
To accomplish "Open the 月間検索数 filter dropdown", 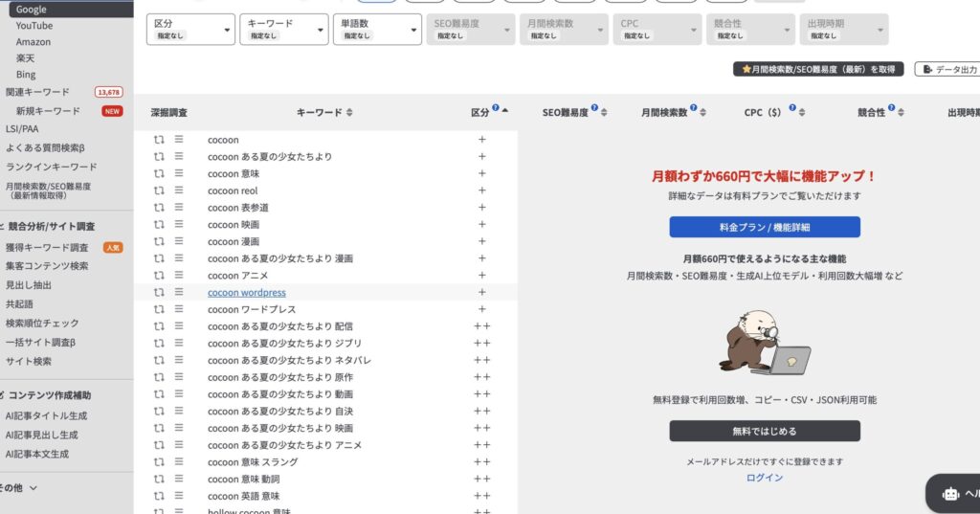I will pos(564,30).
